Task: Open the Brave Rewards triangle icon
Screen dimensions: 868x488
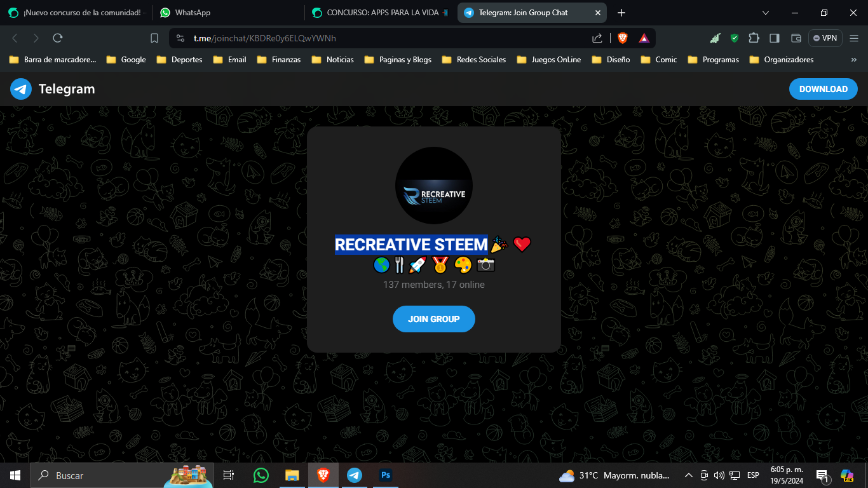Action: pyautogui.click(x=644, y=38)
